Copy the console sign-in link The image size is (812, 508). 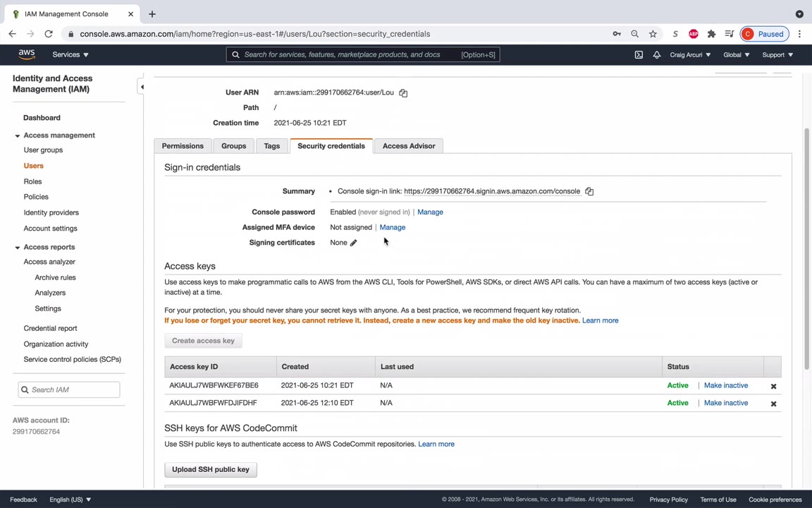click(x=589, y=191)
